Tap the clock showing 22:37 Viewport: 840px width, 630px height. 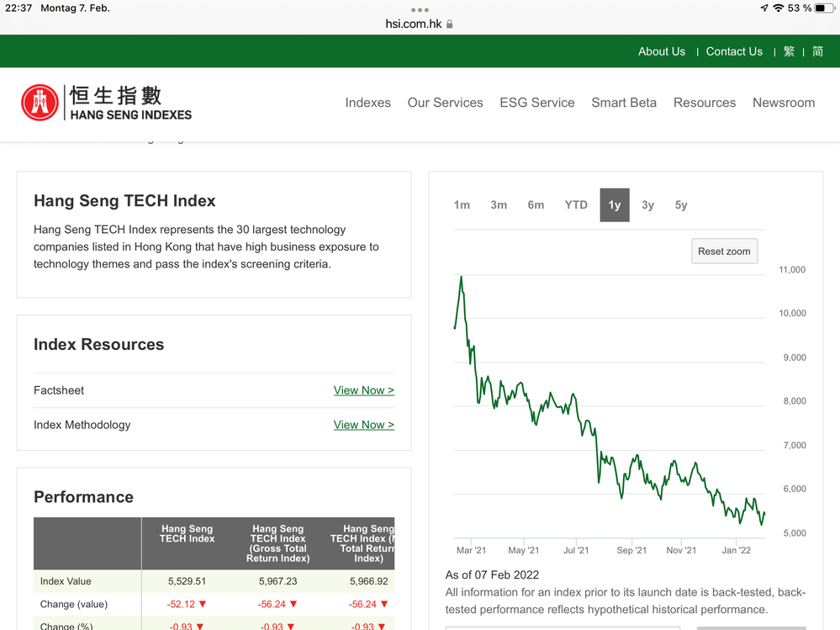point(18,8)
